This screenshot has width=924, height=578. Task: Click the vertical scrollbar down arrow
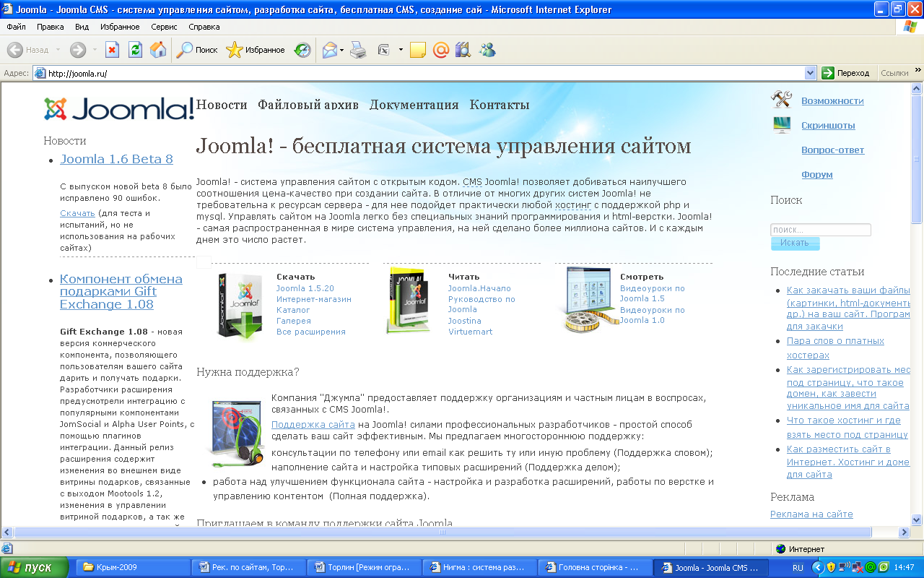coord(917,519)
